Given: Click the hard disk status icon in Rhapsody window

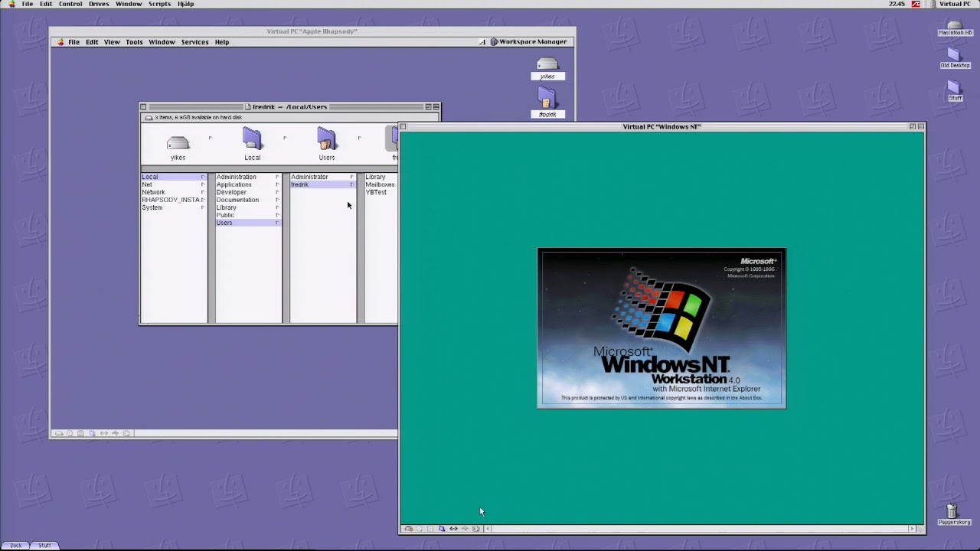Looking at the screenshot, I should tap(59, 433).
